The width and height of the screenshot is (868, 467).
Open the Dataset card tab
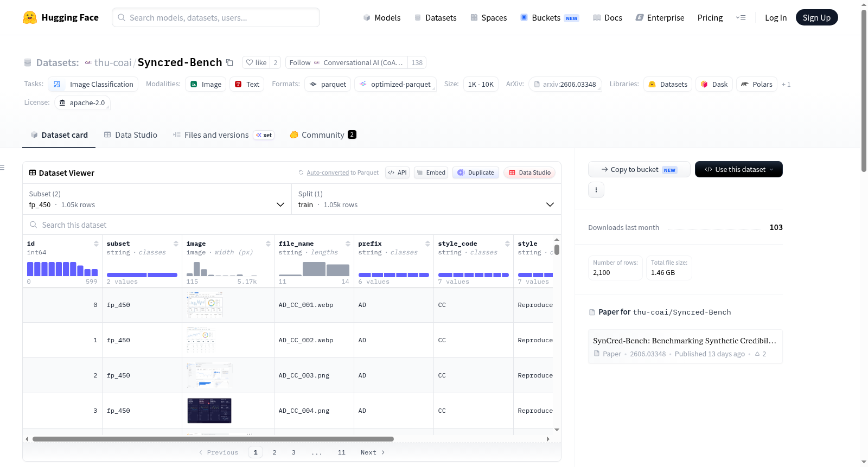click(x=59, y=135)
